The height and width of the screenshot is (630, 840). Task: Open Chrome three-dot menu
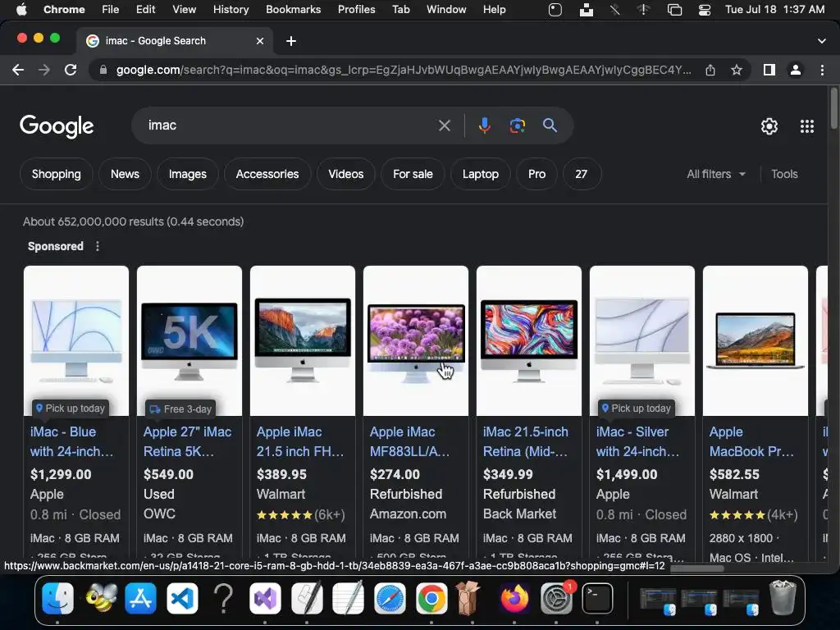822,70
